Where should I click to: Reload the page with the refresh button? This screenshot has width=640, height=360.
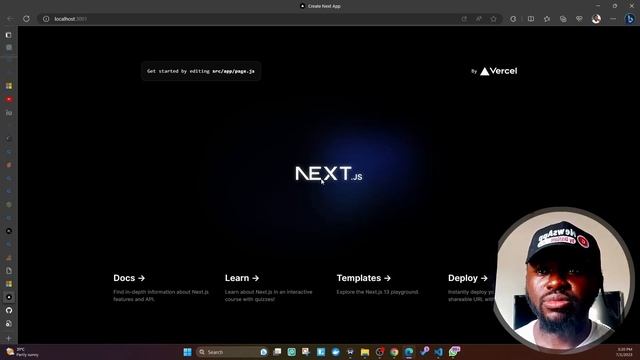pos(26,19)
